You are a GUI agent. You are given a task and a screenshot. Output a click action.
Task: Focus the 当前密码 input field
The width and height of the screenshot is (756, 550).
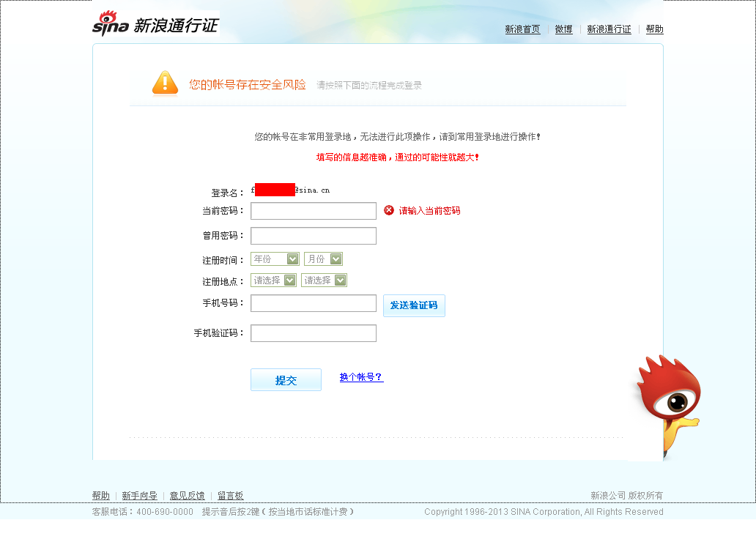pos(314,211)
